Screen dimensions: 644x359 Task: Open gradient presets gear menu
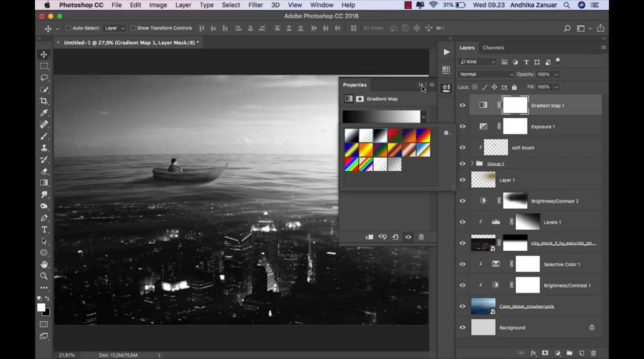(446, 133)
